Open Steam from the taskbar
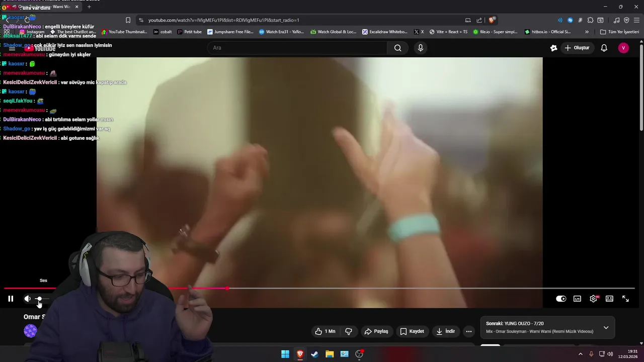This screenshot has height=362, width=644. click(314, 354)
